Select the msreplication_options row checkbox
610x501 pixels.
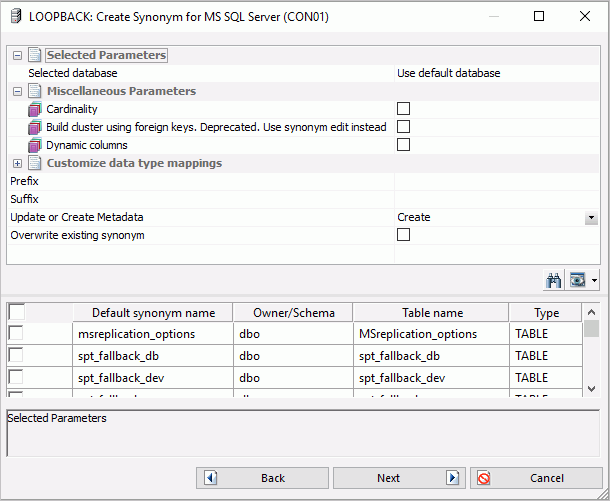[16, 333]
